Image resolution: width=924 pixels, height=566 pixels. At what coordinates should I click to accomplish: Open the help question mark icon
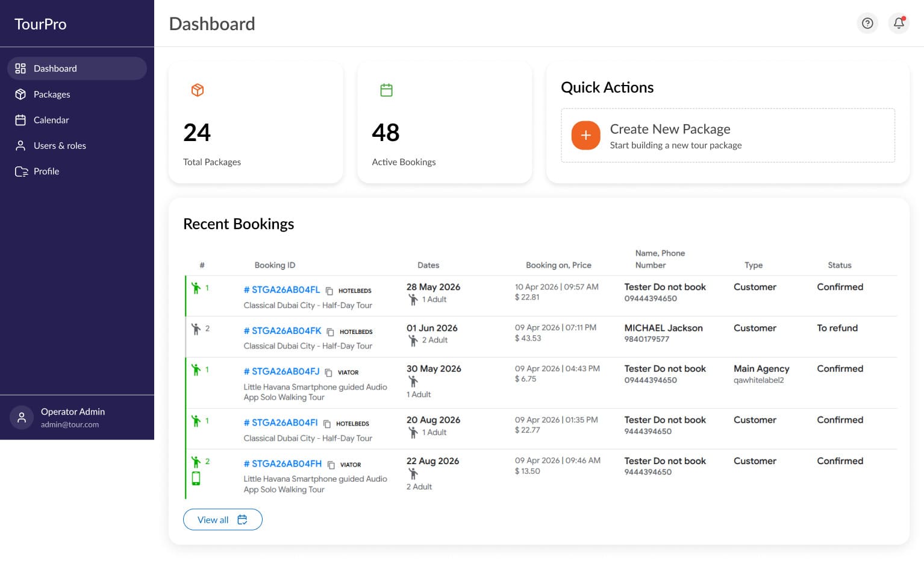point(867,24)
